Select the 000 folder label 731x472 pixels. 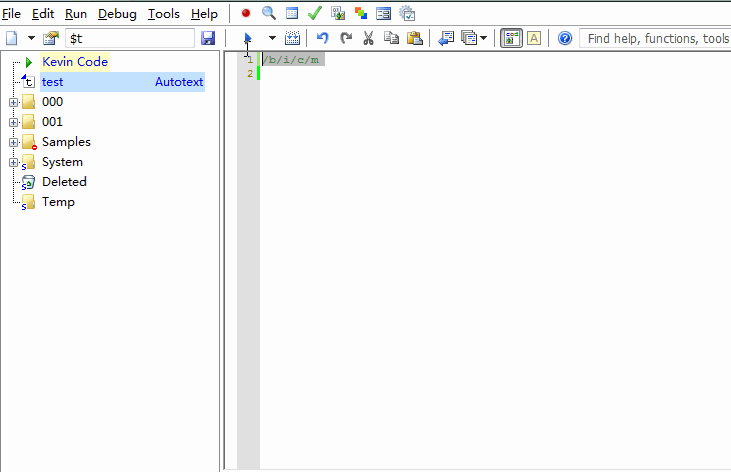point(52,102)
